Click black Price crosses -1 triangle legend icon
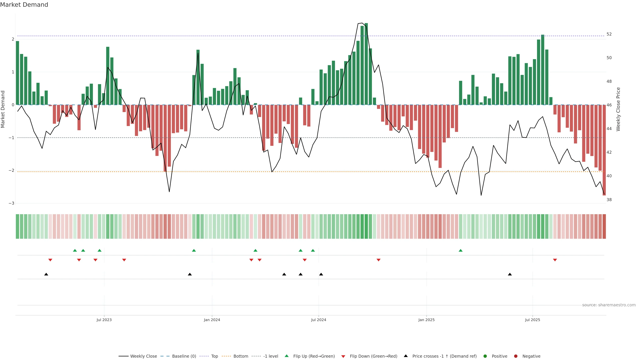This screenshot has width=644, height=362. point(406,356)
